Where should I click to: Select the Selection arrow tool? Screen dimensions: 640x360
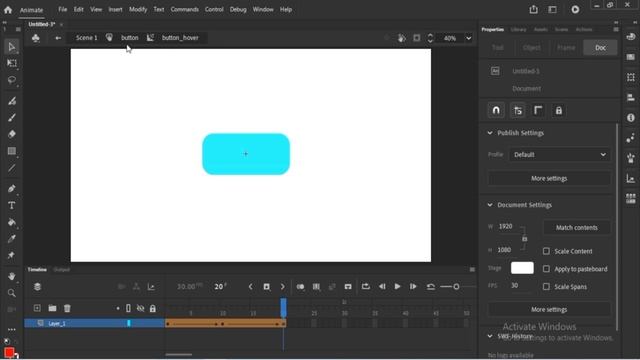coord(11,47)
